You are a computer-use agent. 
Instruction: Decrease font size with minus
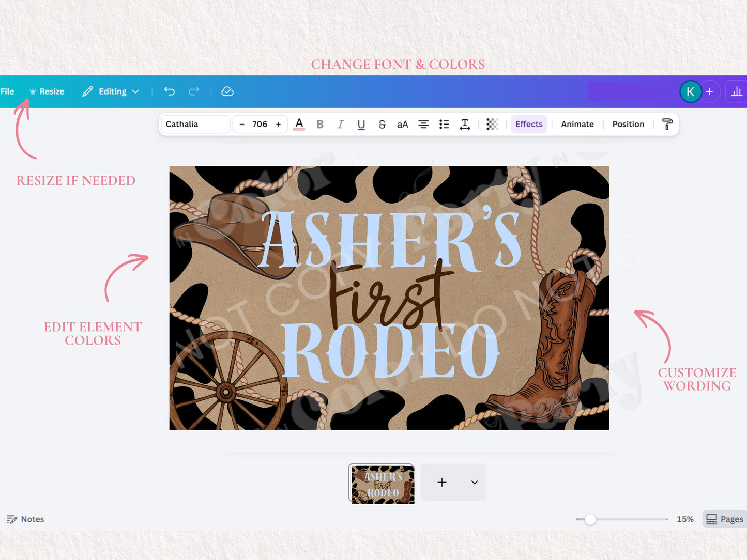tap(241, 124)
